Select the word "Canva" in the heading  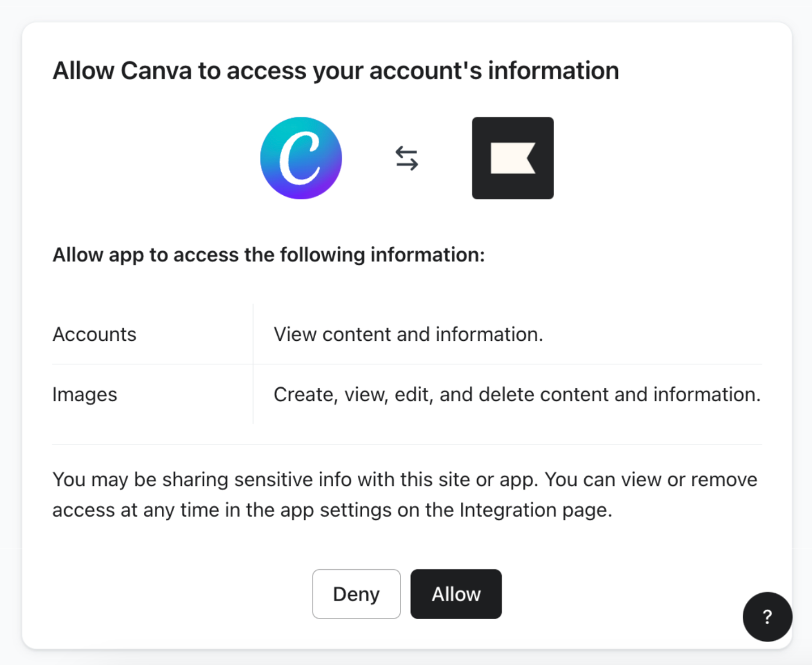pyautogui.click(x=156, y=71)
